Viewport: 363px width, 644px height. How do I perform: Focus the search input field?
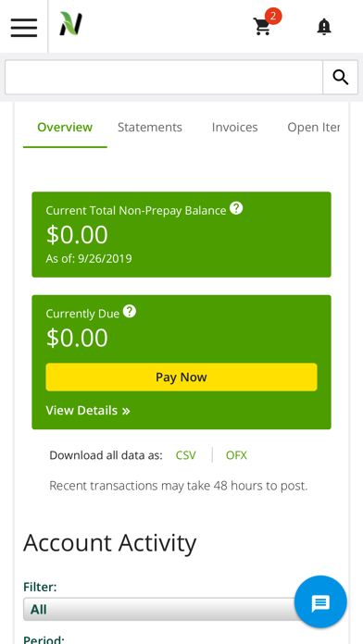[164, 77]
